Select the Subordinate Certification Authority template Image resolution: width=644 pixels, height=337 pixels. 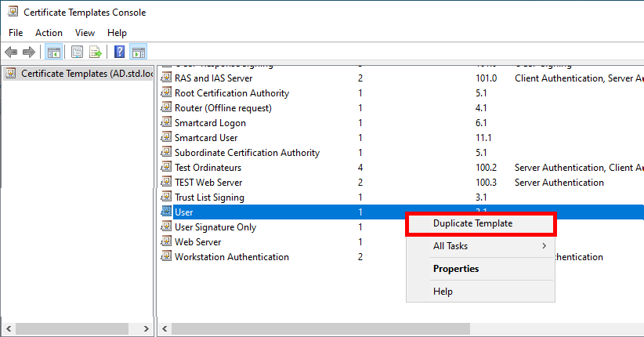pos(248,153)
